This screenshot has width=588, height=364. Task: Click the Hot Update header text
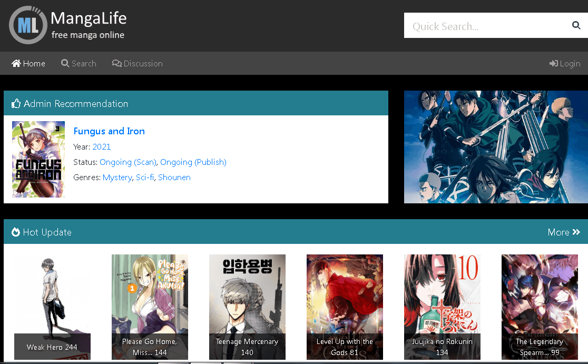[47, 232]
